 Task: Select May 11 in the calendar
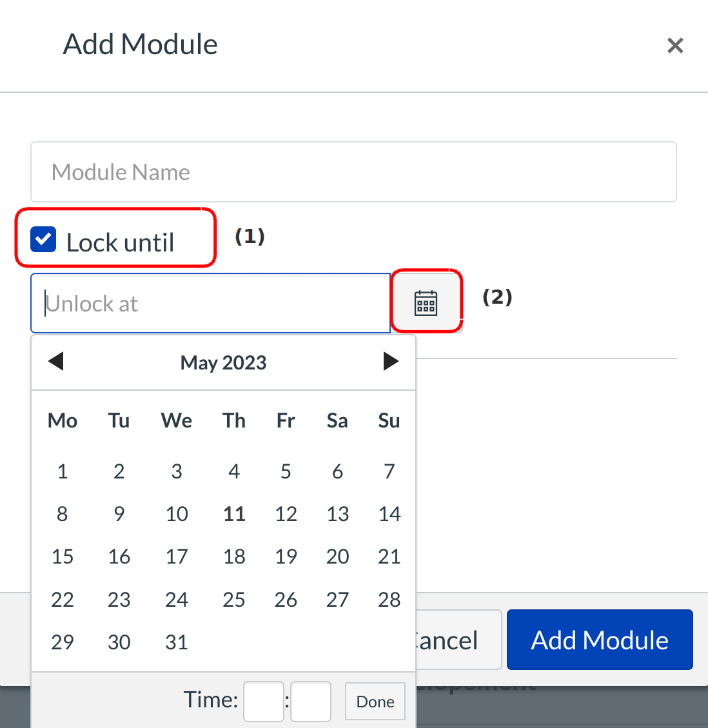point(234,514)
